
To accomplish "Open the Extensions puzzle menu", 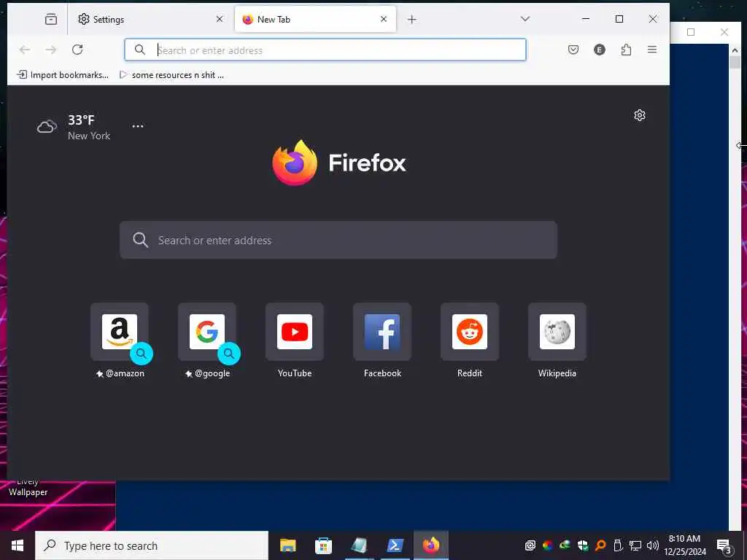I will (626, 50).
